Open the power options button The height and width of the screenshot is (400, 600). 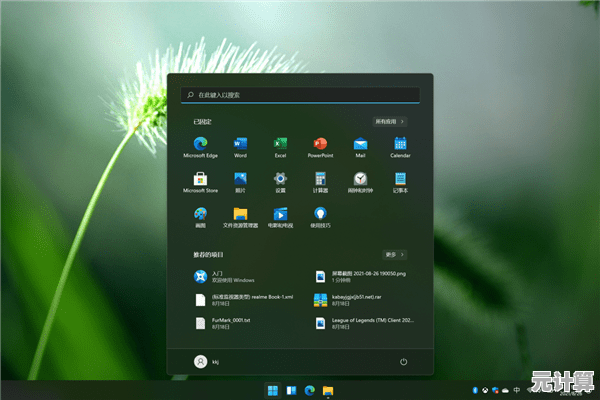[x=403, y=360]
